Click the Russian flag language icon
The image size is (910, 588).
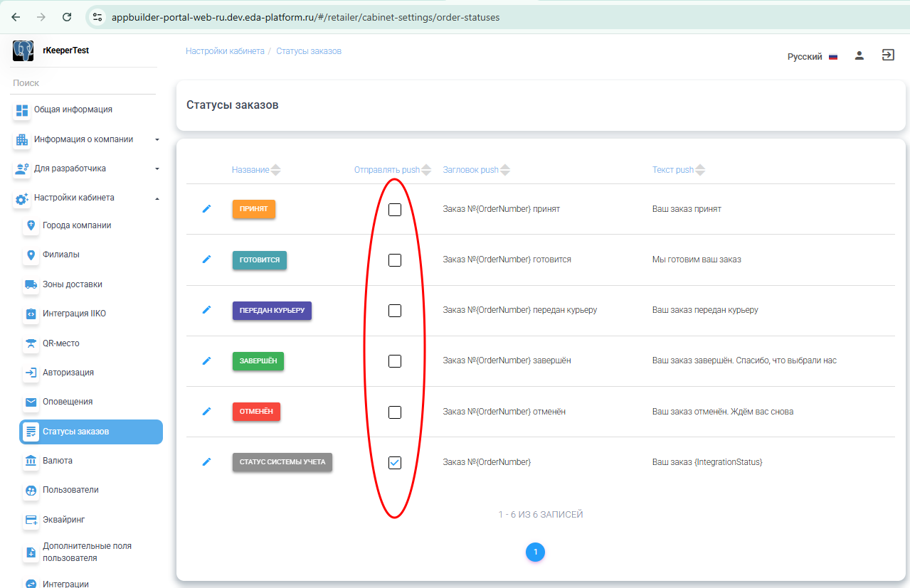[833, 57]
